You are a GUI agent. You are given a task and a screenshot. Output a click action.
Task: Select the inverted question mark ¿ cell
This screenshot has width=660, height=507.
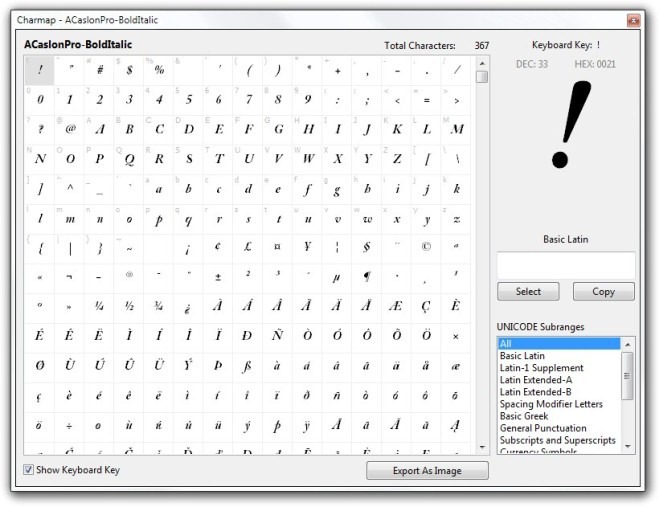coord(189,308)
